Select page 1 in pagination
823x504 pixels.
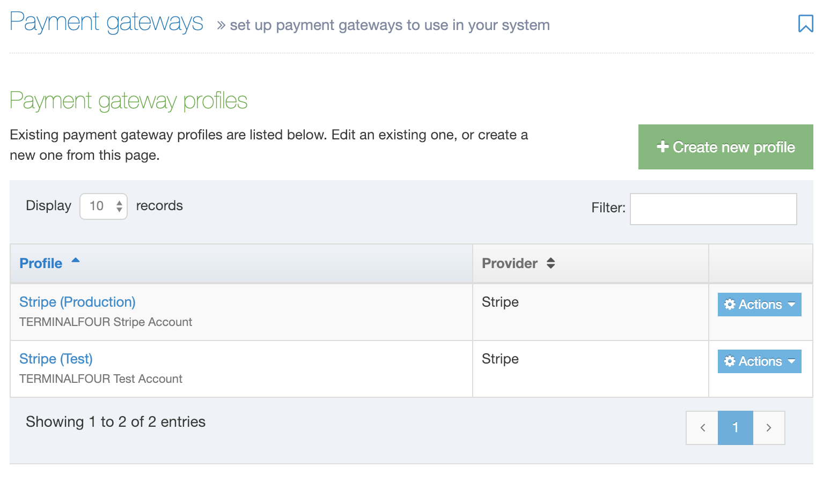click(x=736, y=428)
